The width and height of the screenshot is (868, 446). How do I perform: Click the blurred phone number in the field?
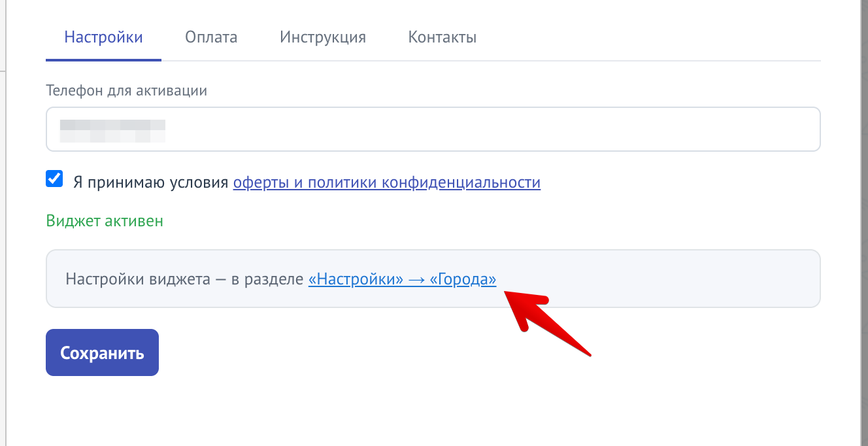click(x=112, y=130)
